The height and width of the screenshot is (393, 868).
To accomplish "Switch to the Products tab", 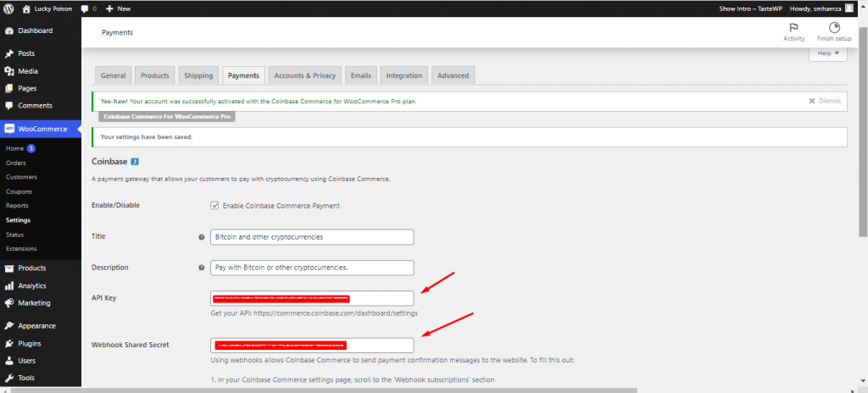I will coord(155,76).
